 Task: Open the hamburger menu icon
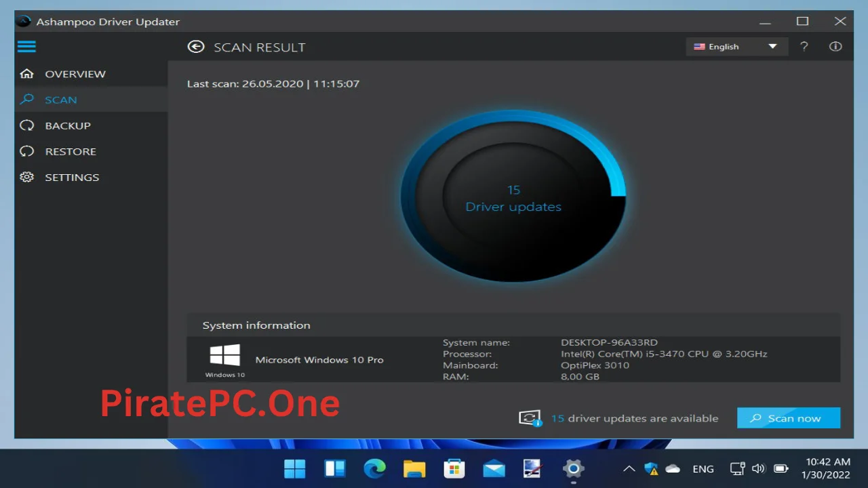click(x=26, y=47)
